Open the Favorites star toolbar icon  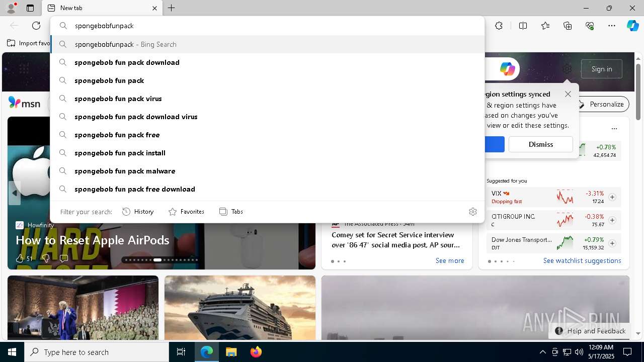[545, 26]
